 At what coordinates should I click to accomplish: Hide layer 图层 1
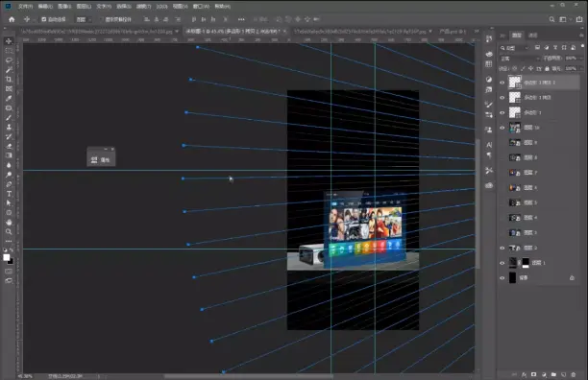(502, 263)
